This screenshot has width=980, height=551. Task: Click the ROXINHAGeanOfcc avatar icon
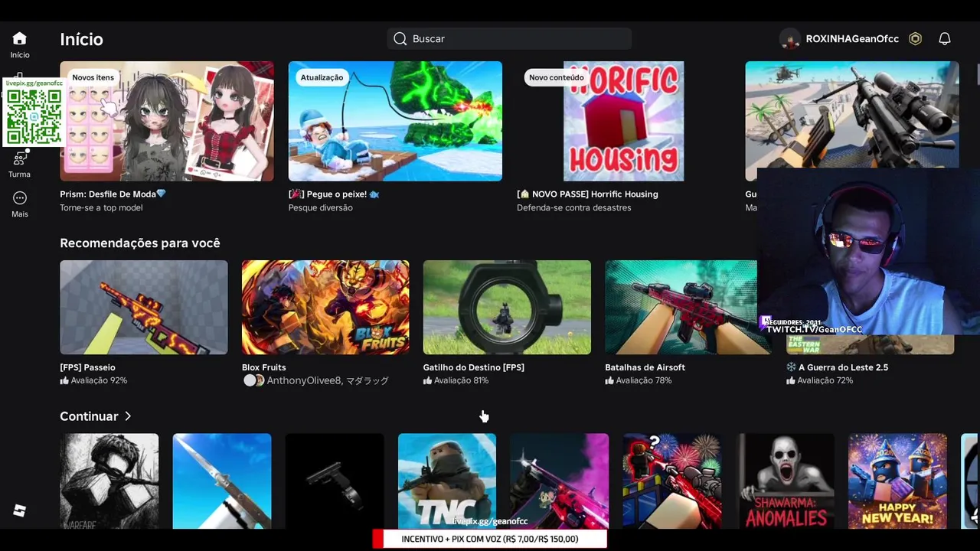click(x=789, y=39)
